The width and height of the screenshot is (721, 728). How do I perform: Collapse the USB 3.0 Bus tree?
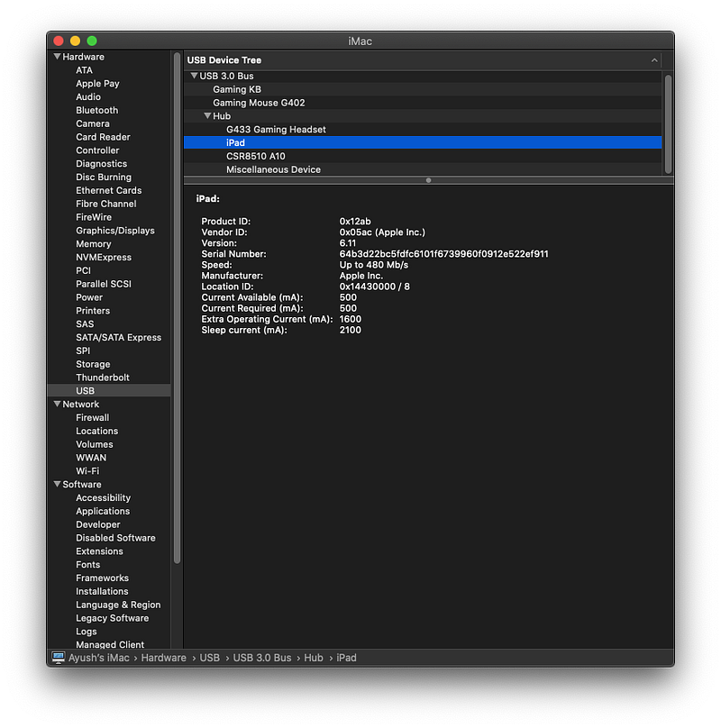194,76
